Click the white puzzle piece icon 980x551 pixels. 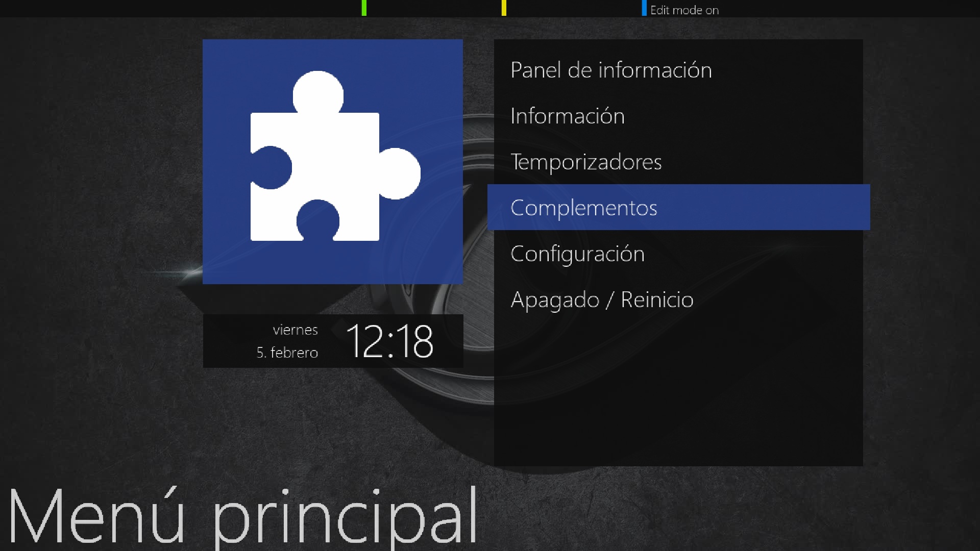point(335,156)
